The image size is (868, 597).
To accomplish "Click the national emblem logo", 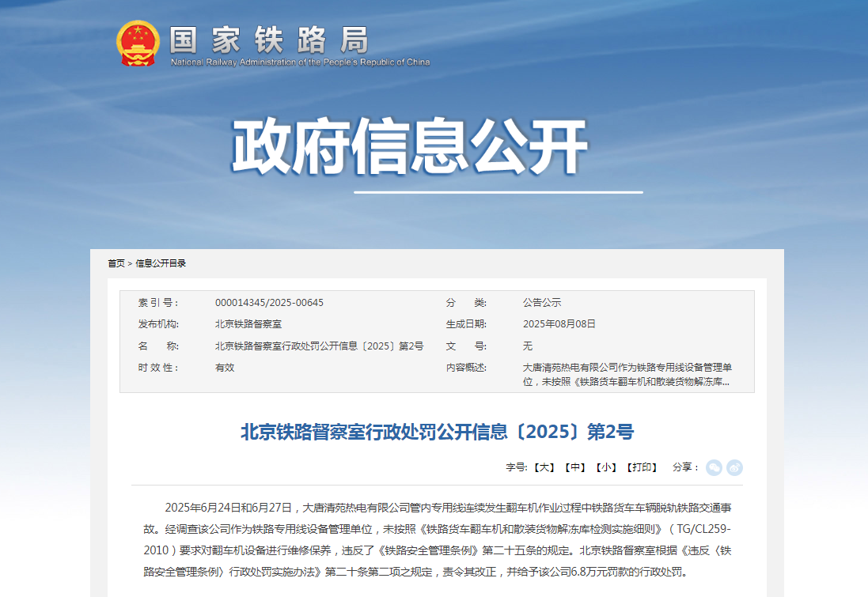I will pyautogui.click(x=138, y=43).
